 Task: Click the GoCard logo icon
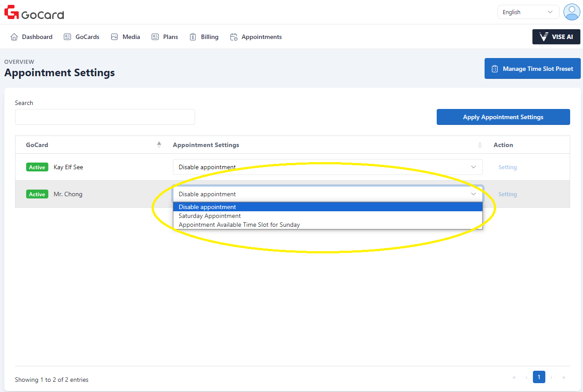click(x=12, y=12)
